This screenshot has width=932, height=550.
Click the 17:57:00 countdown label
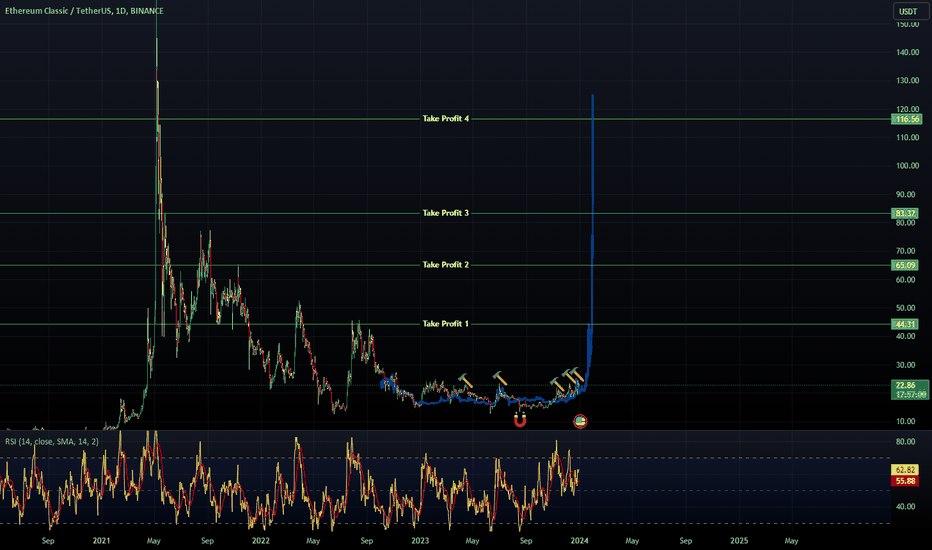coord(910,394)
